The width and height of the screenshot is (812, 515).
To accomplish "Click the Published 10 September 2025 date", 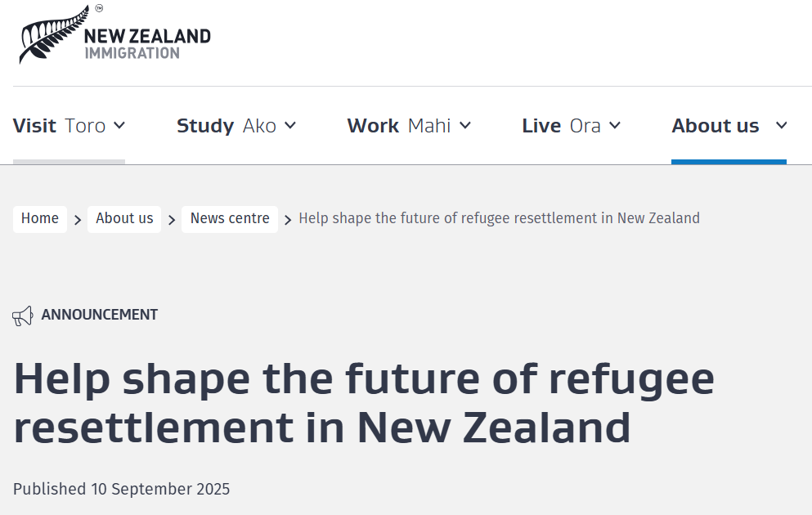I will click(x=122, y=490).
